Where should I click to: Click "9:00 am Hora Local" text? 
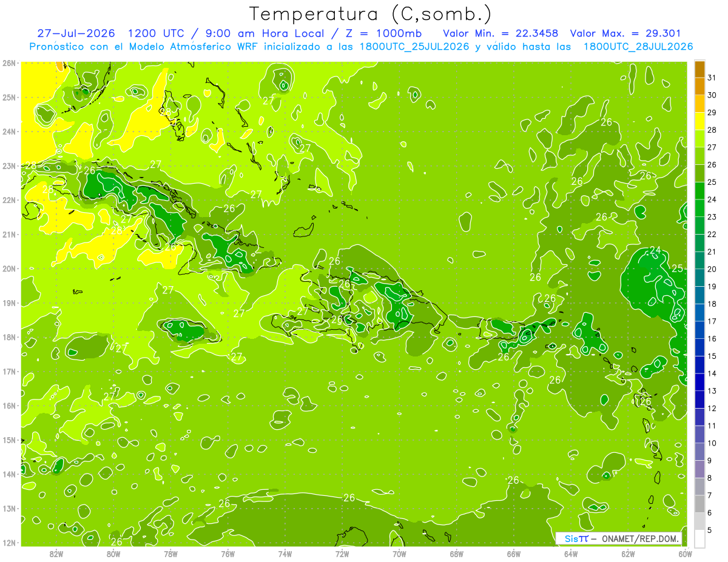click(x=262, y=33)
